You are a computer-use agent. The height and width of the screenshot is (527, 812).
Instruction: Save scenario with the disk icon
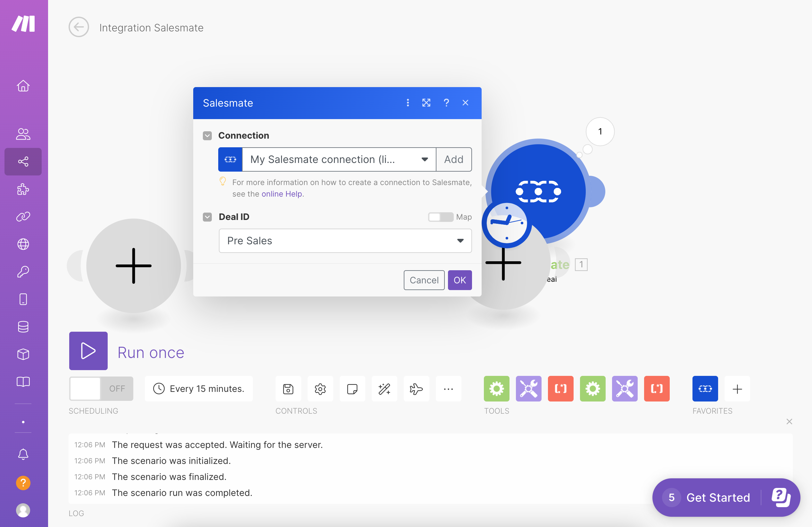[x=288, y=389]
